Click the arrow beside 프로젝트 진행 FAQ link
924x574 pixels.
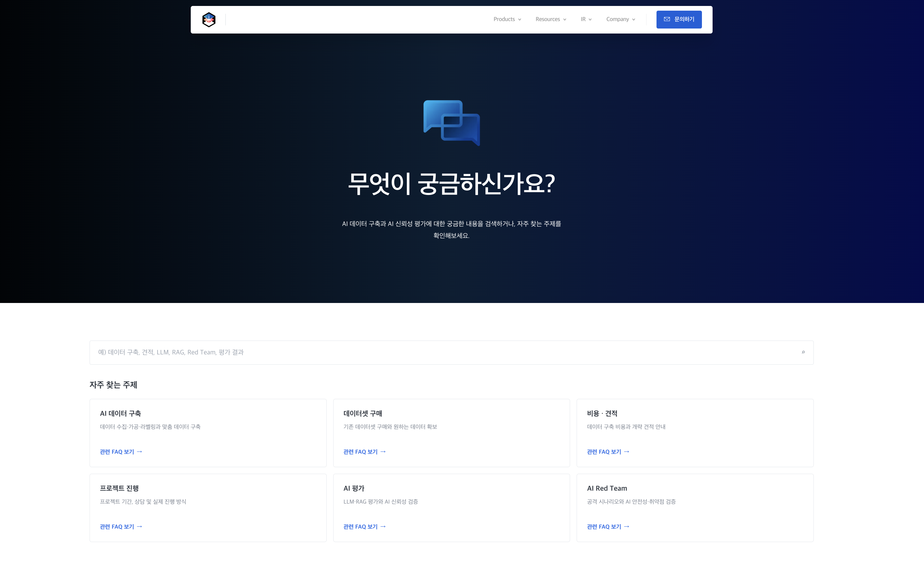pos(139,527)
